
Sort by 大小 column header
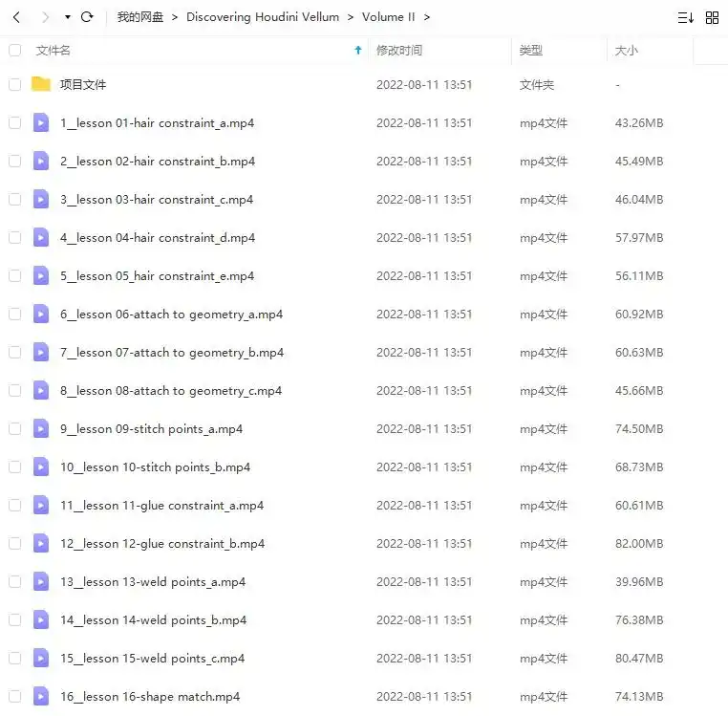point(627,50)
